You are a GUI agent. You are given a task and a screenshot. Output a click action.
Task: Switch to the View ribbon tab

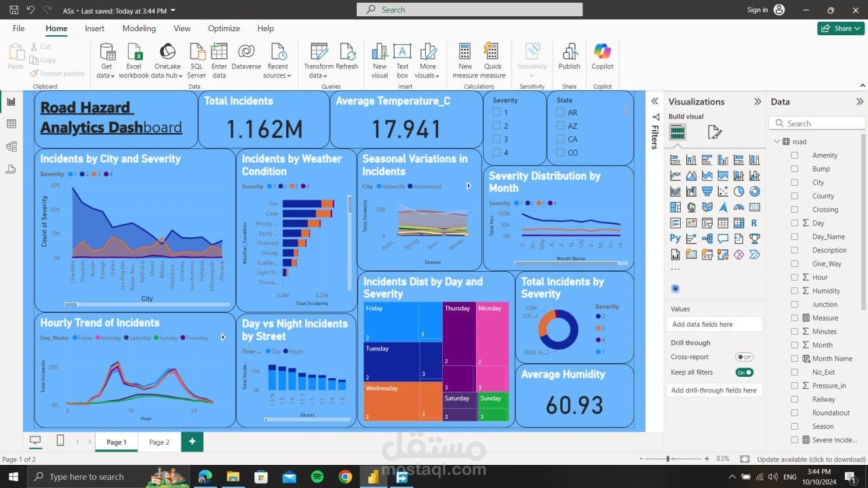pyautogui.click(x=182, y=28)
